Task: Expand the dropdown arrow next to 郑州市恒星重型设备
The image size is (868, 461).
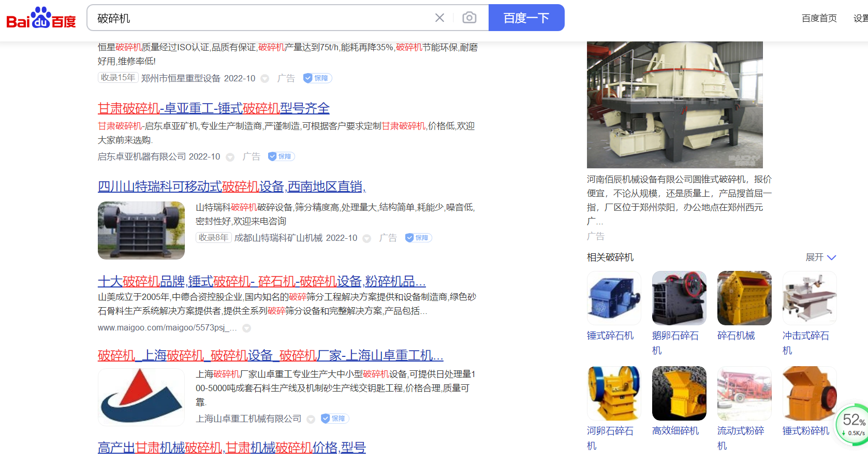Action: tap(264, 79)
